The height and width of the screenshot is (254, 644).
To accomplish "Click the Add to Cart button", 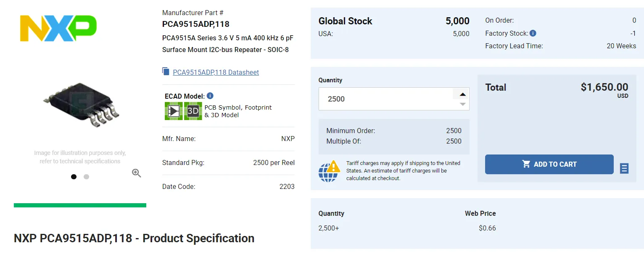I will (549, 164).
